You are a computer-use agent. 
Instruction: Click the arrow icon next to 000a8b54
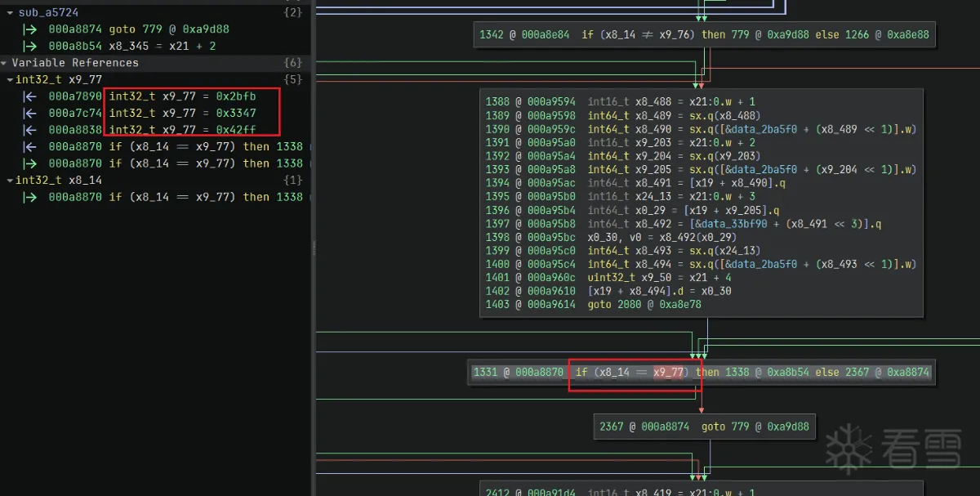click(30, 47)
